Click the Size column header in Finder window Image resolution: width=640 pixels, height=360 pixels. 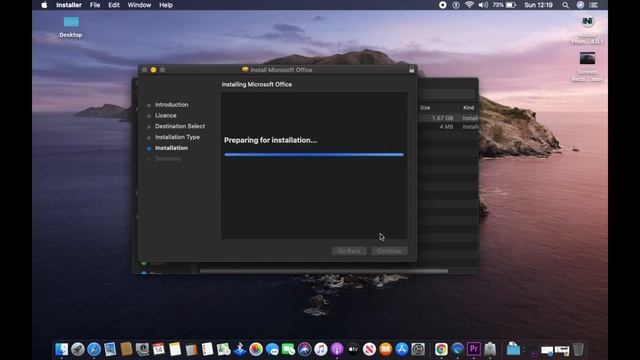425,108
